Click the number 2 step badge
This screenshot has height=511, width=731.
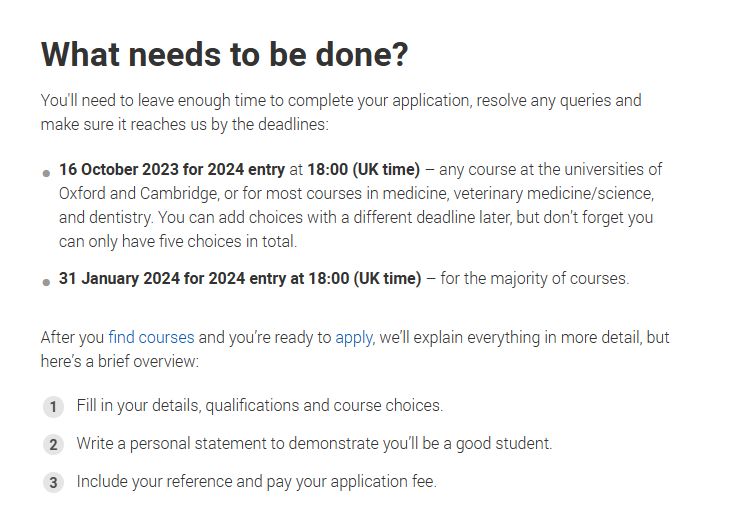(53, 444)
